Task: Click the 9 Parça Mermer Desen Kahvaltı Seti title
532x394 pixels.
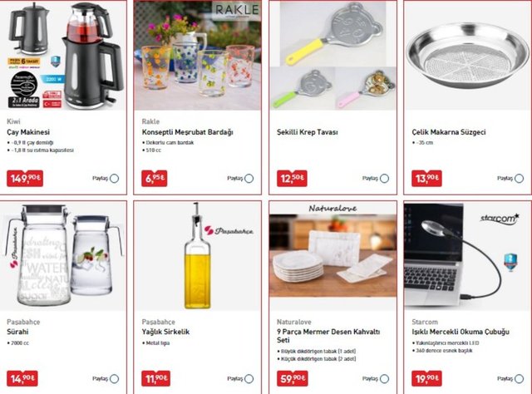Action: [328, 336]
